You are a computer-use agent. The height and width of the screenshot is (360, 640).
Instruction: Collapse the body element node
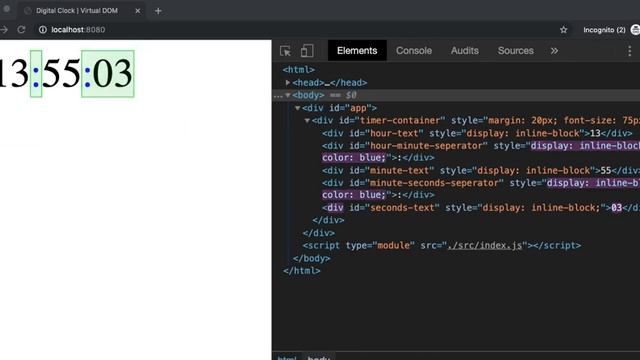tap(288, 95)
